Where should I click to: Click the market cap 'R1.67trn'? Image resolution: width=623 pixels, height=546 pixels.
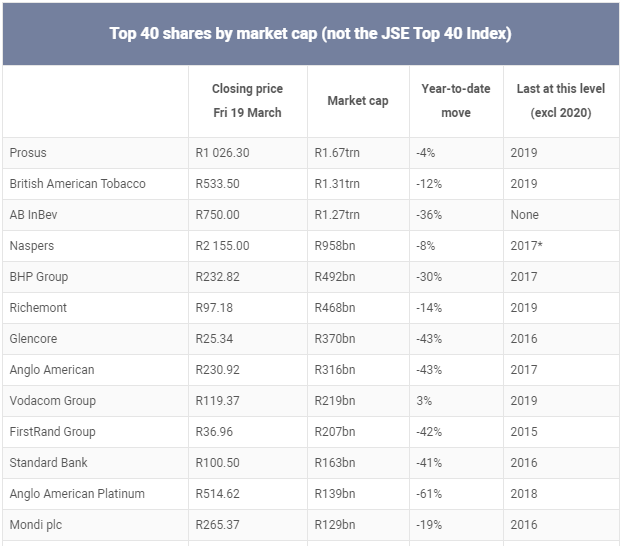click(337, 153)
